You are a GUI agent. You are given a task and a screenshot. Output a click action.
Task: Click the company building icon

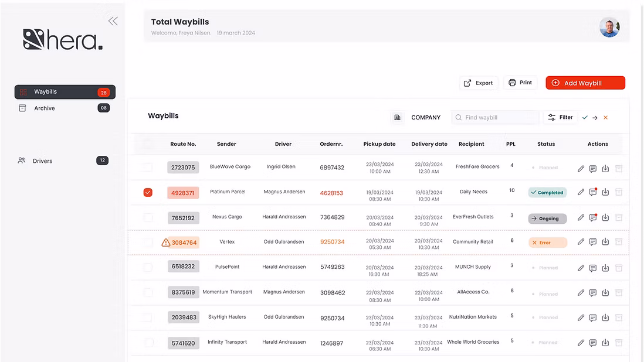pos(397,118)
